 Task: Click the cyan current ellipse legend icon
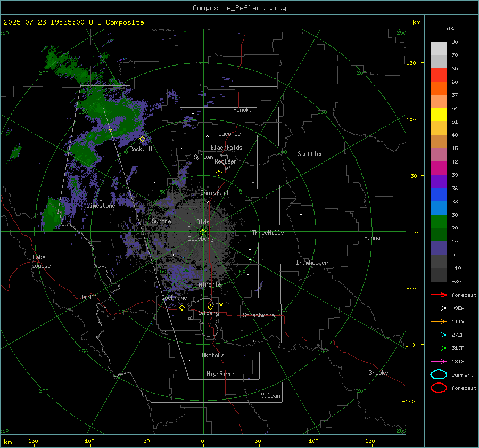pyautogui.click(x=439, y=374)
